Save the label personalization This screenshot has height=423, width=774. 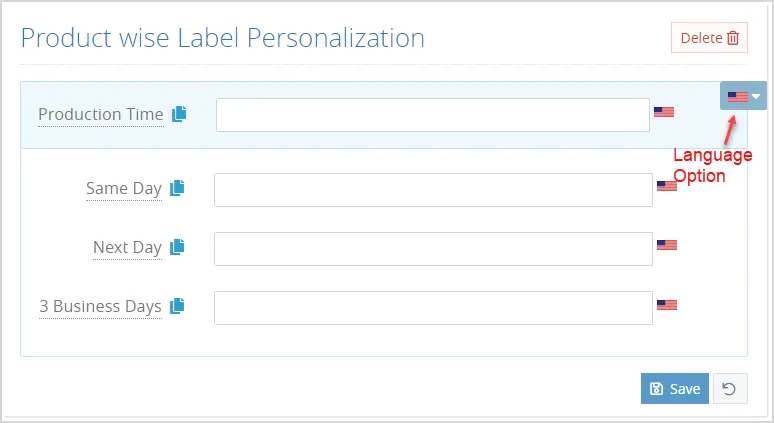(x=674, y=388)
